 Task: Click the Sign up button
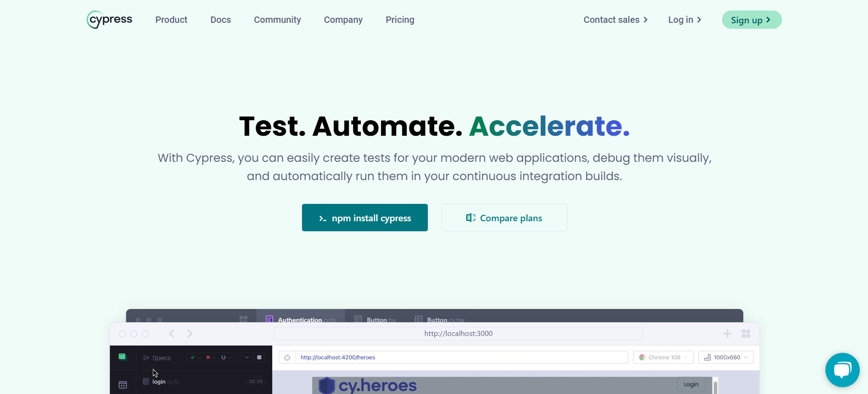751,20
